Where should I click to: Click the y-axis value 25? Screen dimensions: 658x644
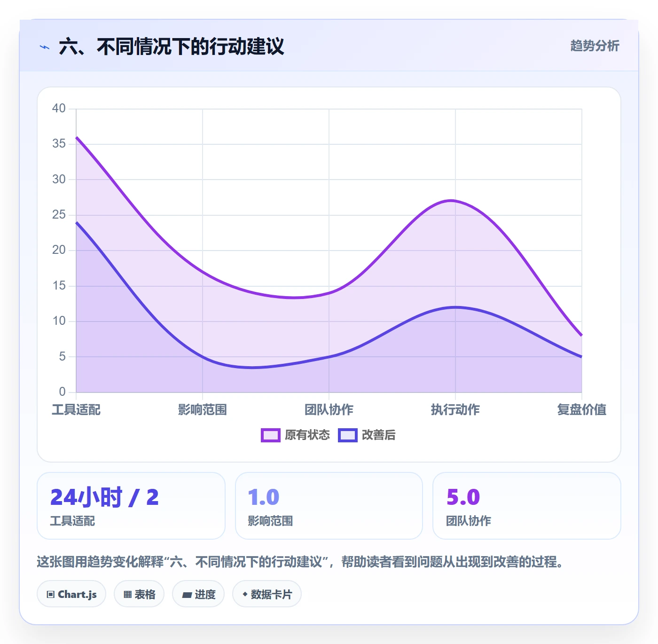(59, 215)
